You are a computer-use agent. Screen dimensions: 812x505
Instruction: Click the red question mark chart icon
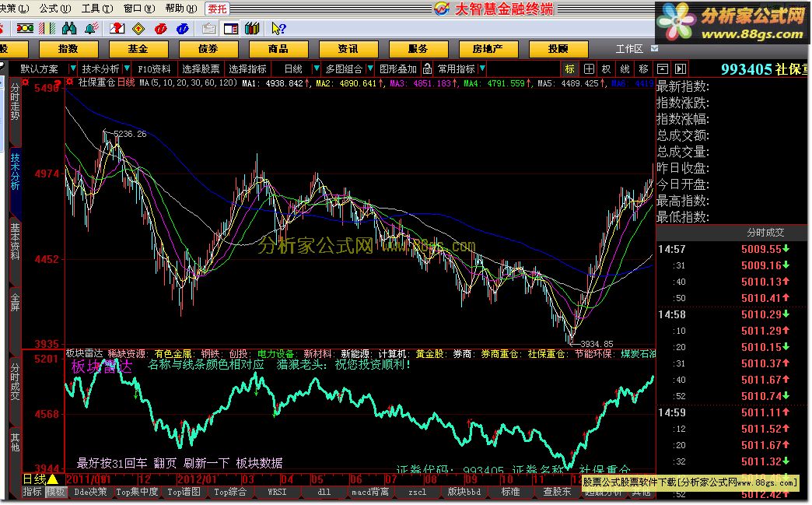[x=117, y=29]
